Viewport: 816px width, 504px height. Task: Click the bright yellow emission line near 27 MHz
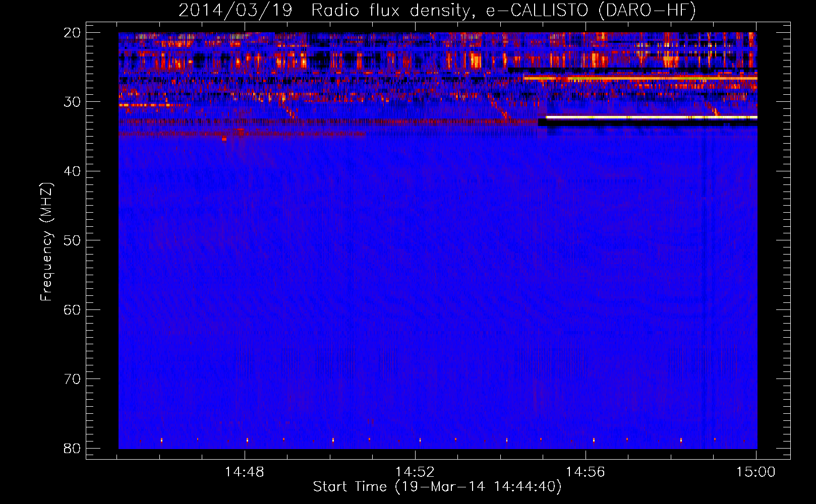click(x=640, y=78)
